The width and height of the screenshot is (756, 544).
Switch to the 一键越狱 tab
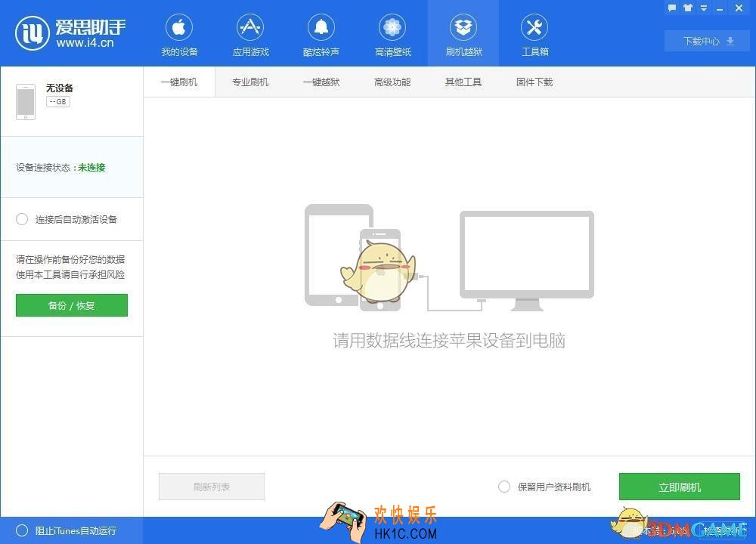[x=321, y=82]
